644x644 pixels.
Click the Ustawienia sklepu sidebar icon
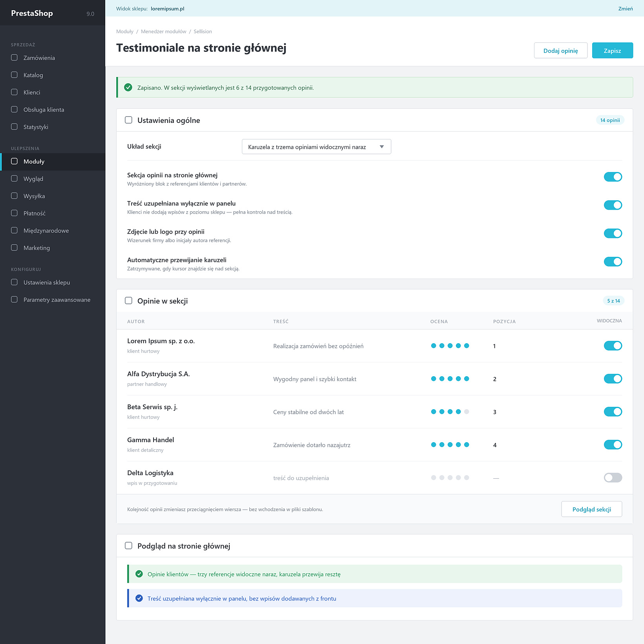click(x=14, y=282)
